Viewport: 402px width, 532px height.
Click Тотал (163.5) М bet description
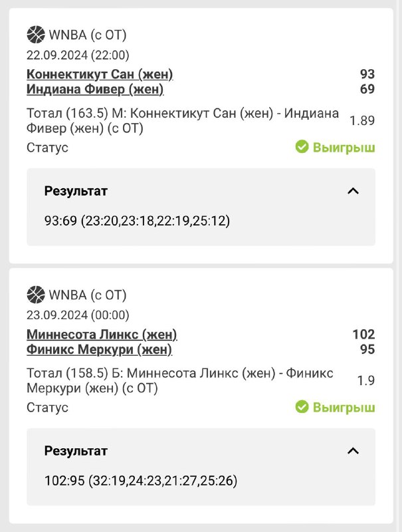coord(183,120)
